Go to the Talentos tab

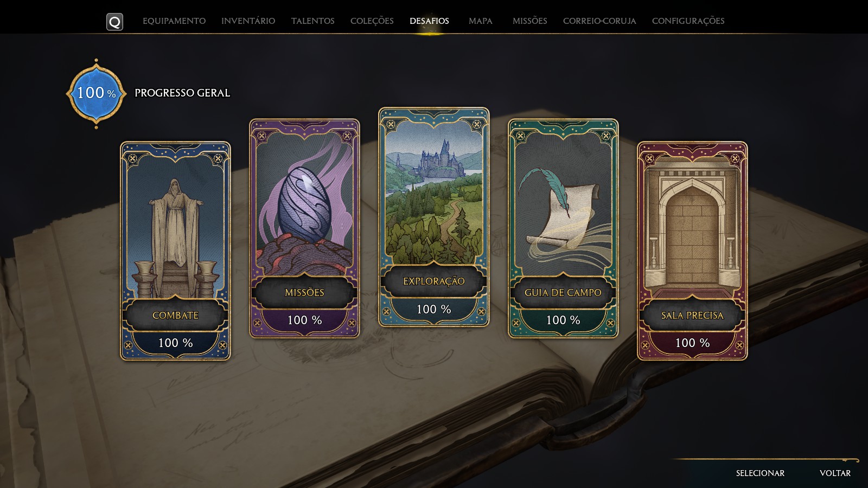point(312,21)
